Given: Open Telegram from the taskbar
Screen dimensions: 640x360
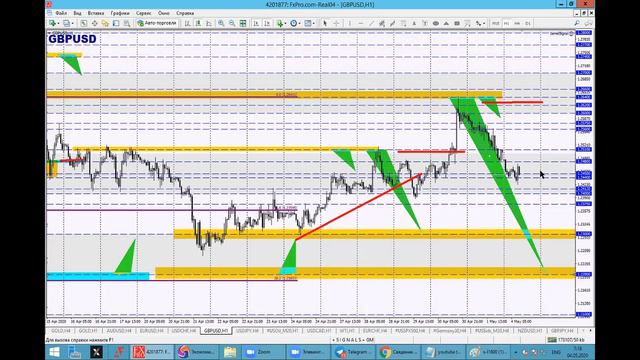Looking at the screenshot, I should [x=353, y=352].
